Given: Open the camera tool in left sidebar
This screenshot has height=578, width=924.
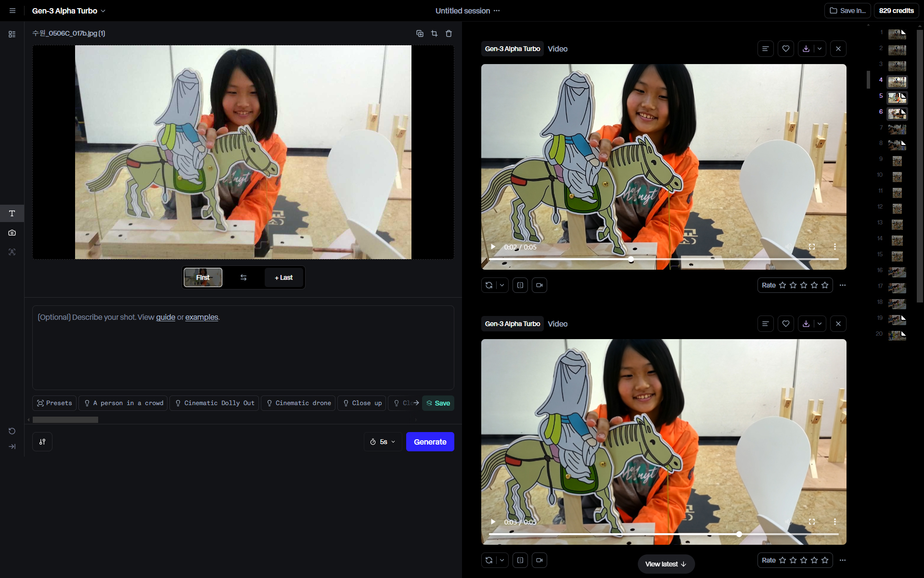Looking at the screenshot, I should (12, 233).
